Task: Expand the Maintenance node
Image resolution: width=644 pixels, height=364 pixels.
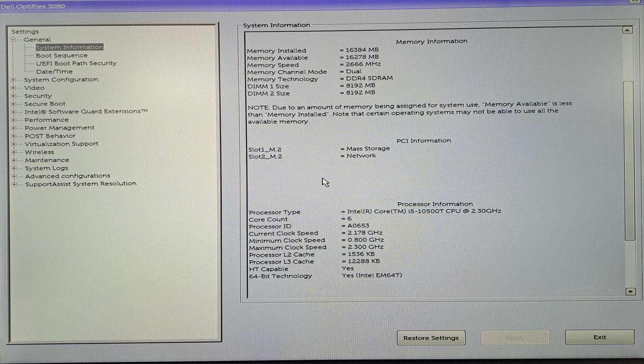Action: (x=14, y=160)
